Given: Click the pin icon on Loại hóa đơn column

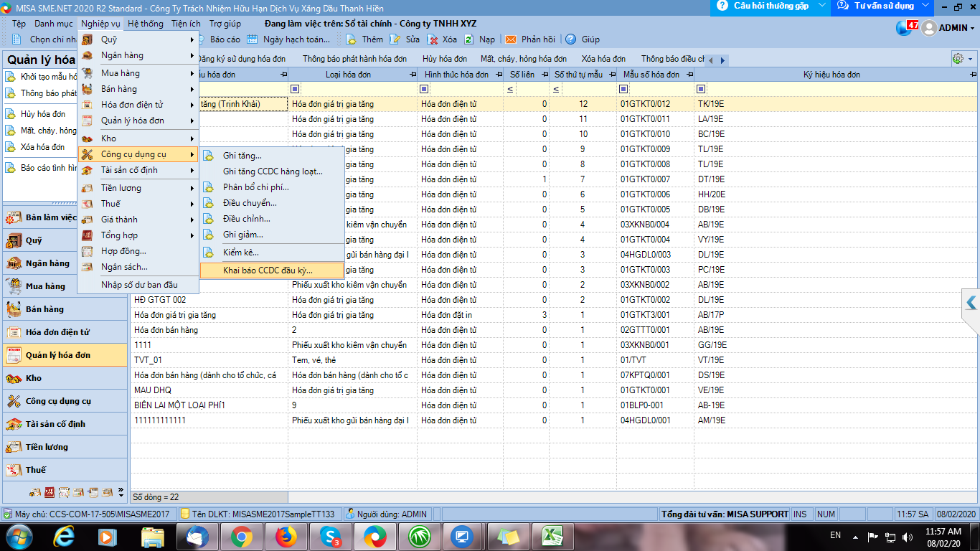Looking at the screenshot, I should (x=412, y=75).
